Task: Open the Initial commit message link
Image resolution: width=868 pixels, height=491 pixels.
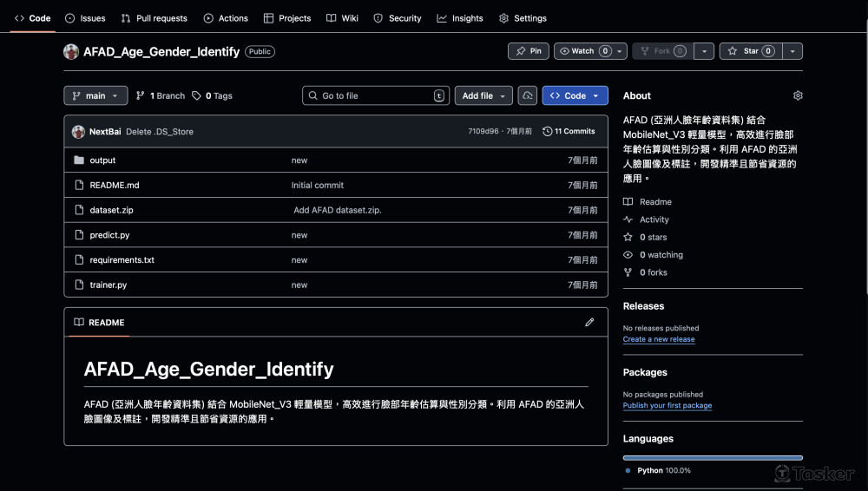Action: (x=317, y=185)
